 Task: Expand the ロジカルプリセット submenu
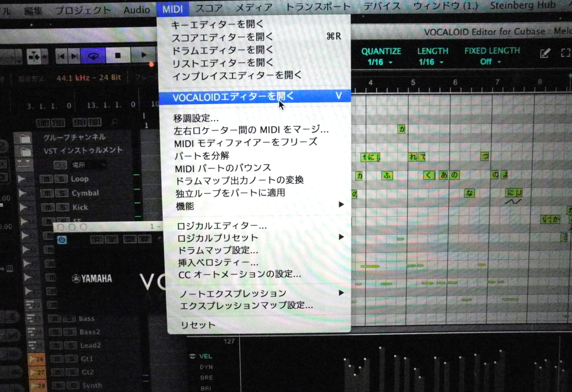(x=341, y=237)
